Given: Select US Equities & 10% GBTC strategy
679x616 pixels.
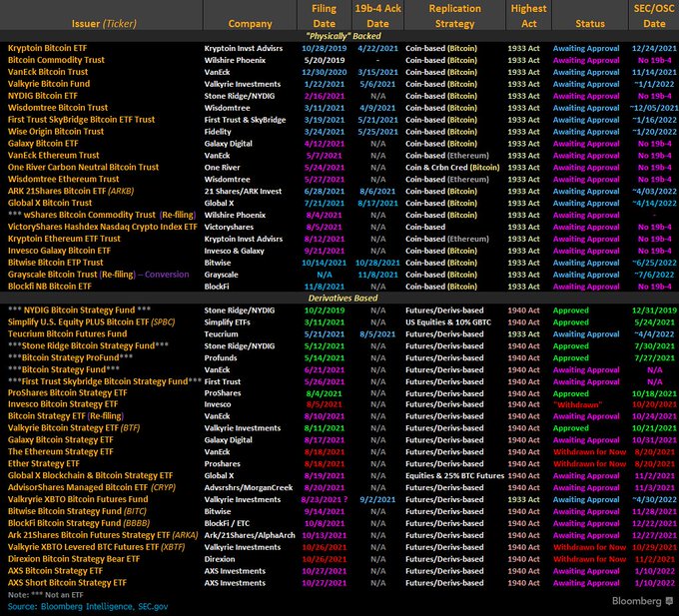Looking at the screenshot, I should pyautogui.click(x=448, y=322).
